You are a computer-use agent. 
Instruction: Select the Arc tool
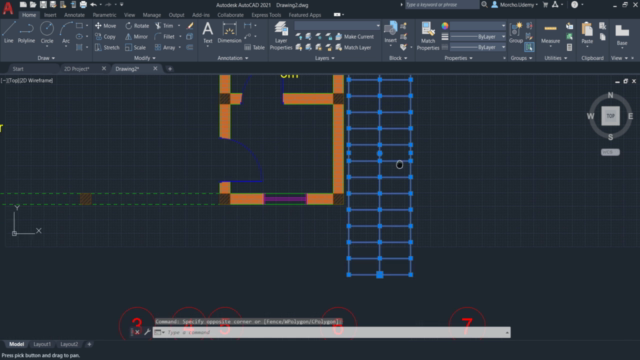pyautogui.click(x=66, y=32)
